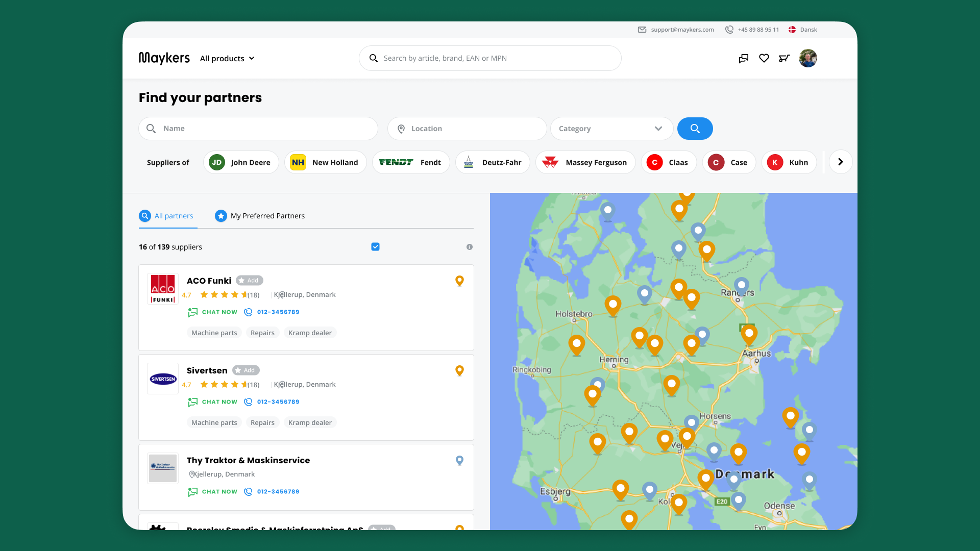Screen dimensions: 980x551
Task: Click the info icon beside suppliers count
Action: point(470,247)
